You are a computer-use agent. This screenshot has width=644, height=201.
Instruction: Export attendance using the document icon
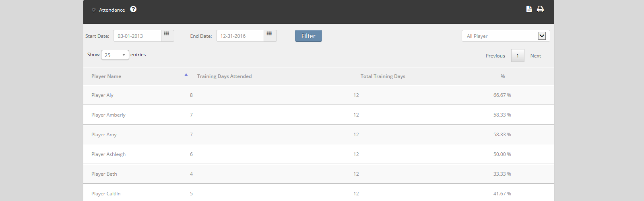pos(529,9)
